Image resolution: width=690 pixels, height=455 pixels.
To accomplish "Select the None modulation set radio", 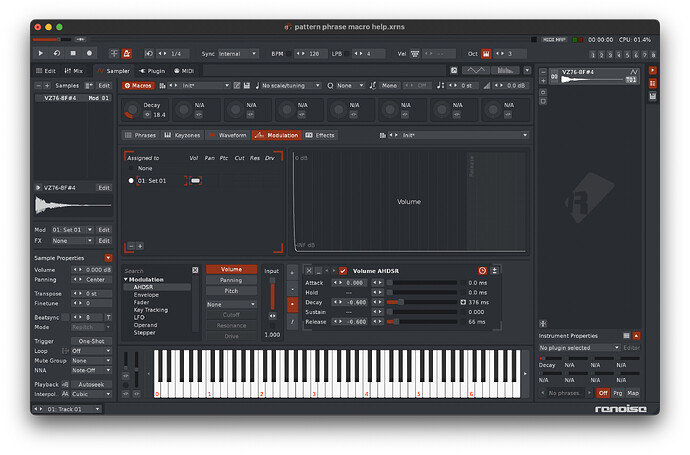I will (x=131, y=168).
